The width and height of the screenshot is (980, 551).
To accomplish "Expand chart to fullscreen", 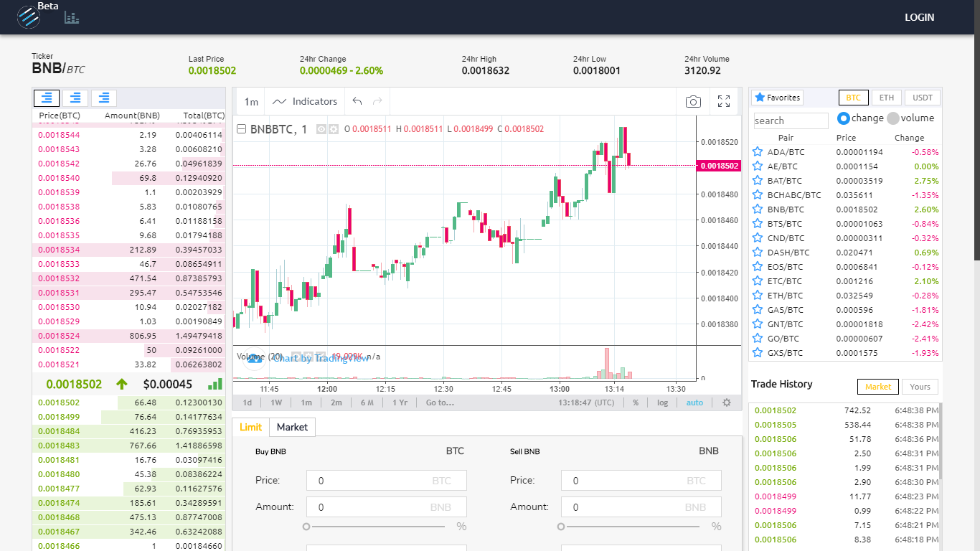I will pyautogui.click(x=724, y=102).
